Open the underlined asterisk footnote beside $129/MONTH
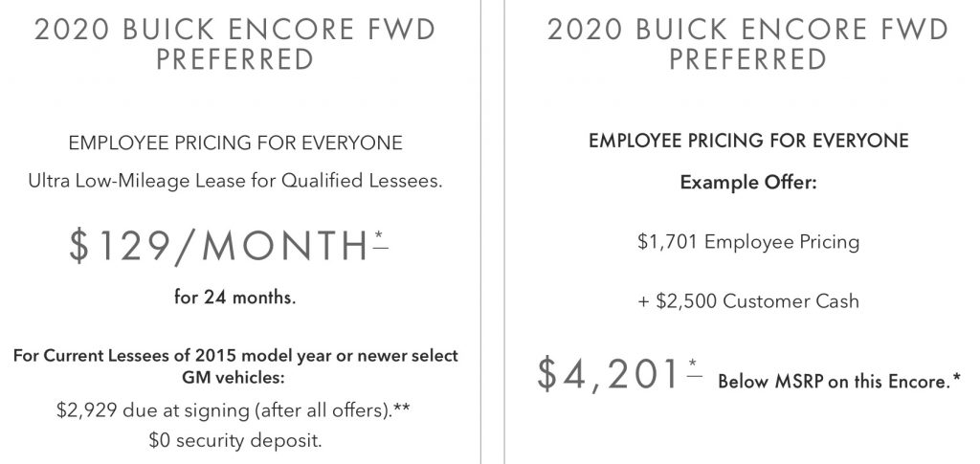The width and height of the screenshot is (980, 464). tap(381, 240)
